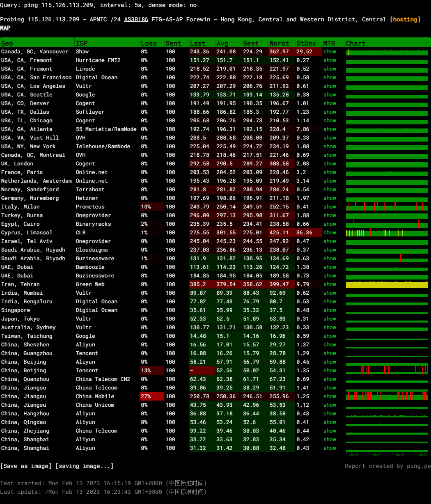Screen dimensions: 431x504
Task: Click the StDev column header
Action: (306, 43)
